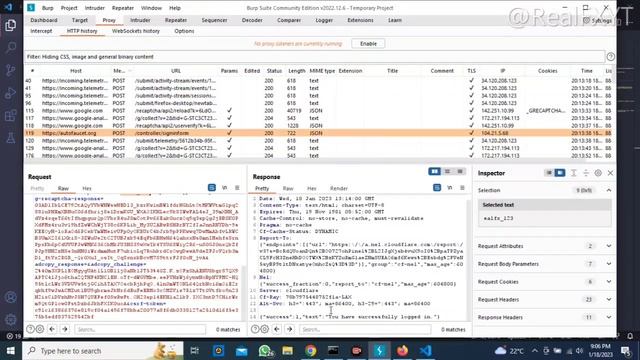Expand the Selection section chevron
Viewport: 640px width, 360px height.
point(609,190)
